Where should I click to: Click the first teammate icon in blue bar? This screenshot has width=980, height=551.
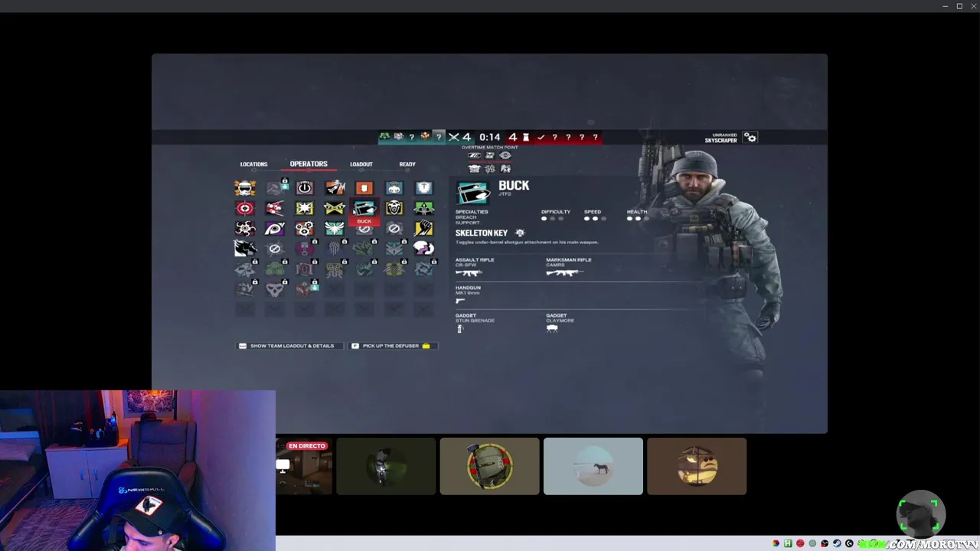tap(385, 137)
